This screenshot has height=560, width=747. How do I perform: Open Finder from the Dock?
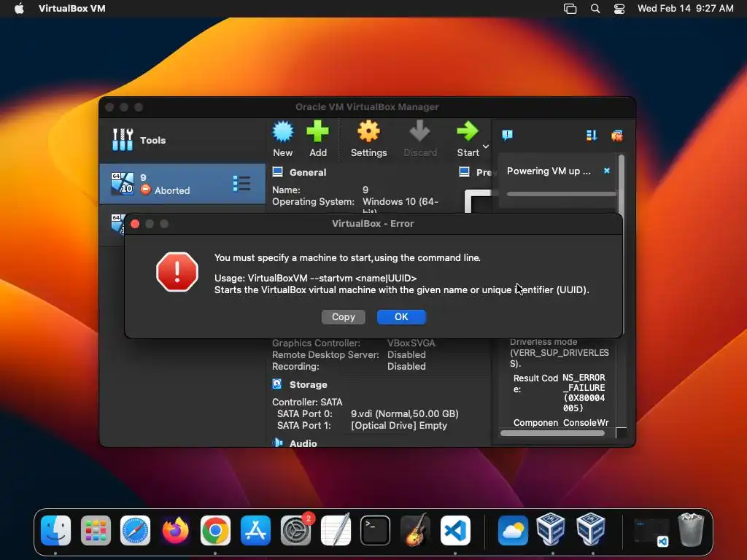[55, 530]
